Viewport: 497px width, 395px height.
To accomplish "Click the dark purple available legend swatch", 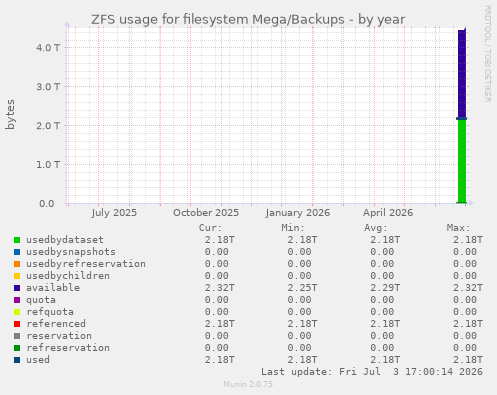I will (17, 288).
